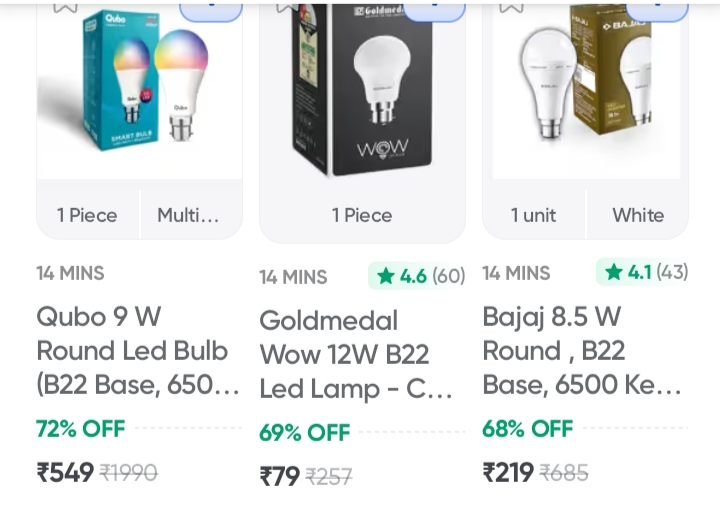Open Bajaj 8.5 W Round bulb title
The height and width of the screenshot is (506, 720).
coord(581,351)
